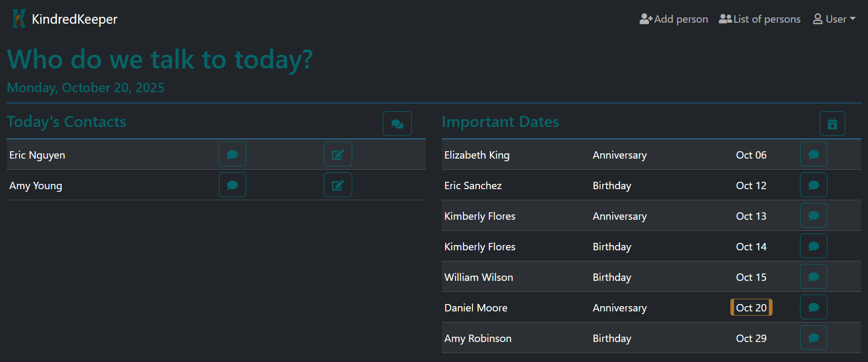Go to List of persons
The height and width of the screenshot is (362, 868).
pyautogui.click(x=759, y=19)
